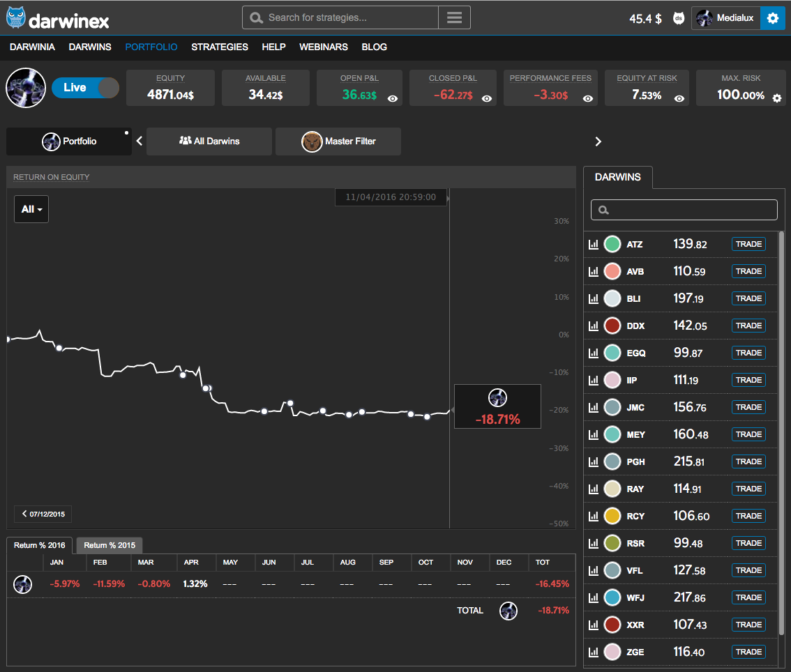Click the ds wallet icon in header
Image resolution: width=791 pixels, height=672 pixels.
tap(678, 19)
